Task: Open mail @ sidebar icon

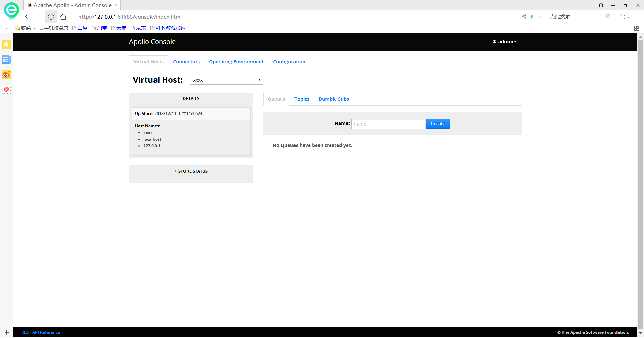Action: pyautogui.click(x=6, y=89)
